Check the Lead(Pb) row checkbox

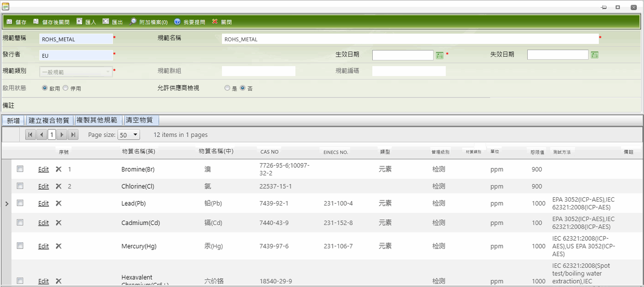click(20, 203)
